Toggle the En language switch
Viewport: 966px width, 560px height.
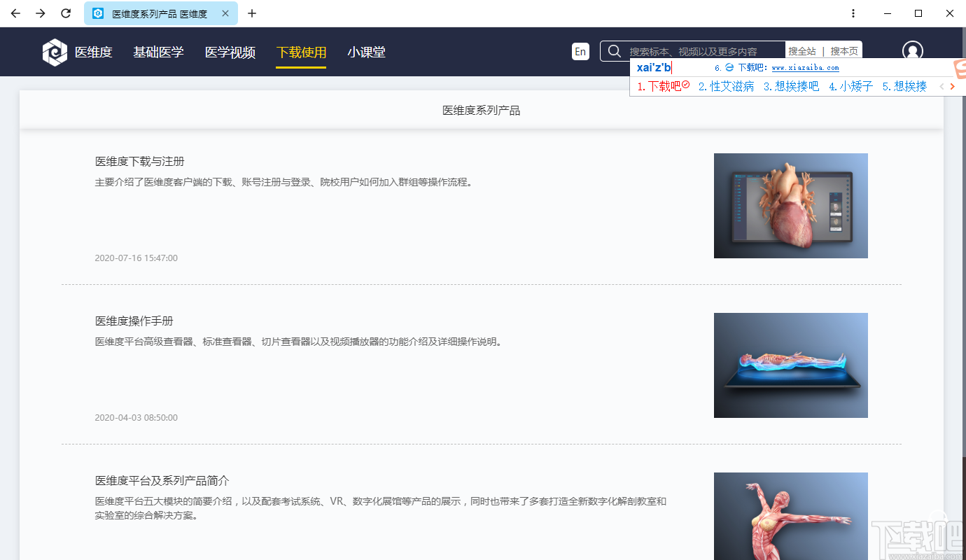580,51
